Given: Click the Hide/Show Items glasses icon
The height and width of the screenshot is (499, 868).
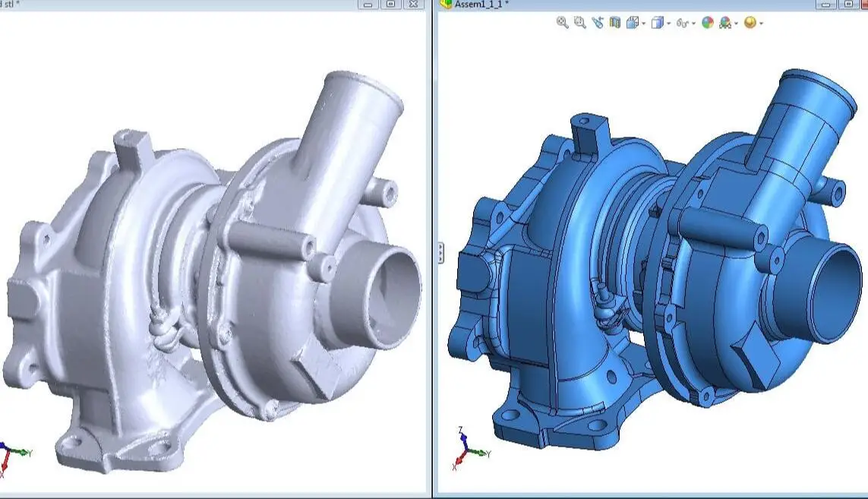Looking at the screenshot, I should point(682,23).
